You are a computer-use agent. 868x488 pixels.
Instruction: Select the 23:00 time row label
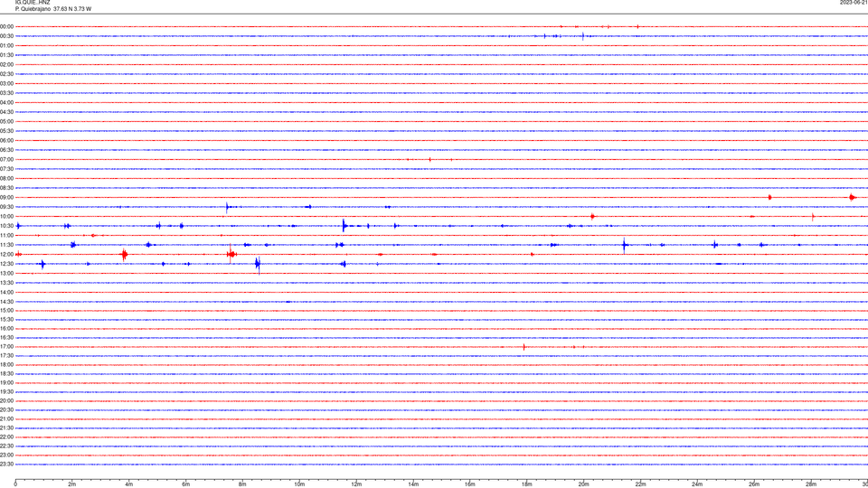tap(6, 455)
